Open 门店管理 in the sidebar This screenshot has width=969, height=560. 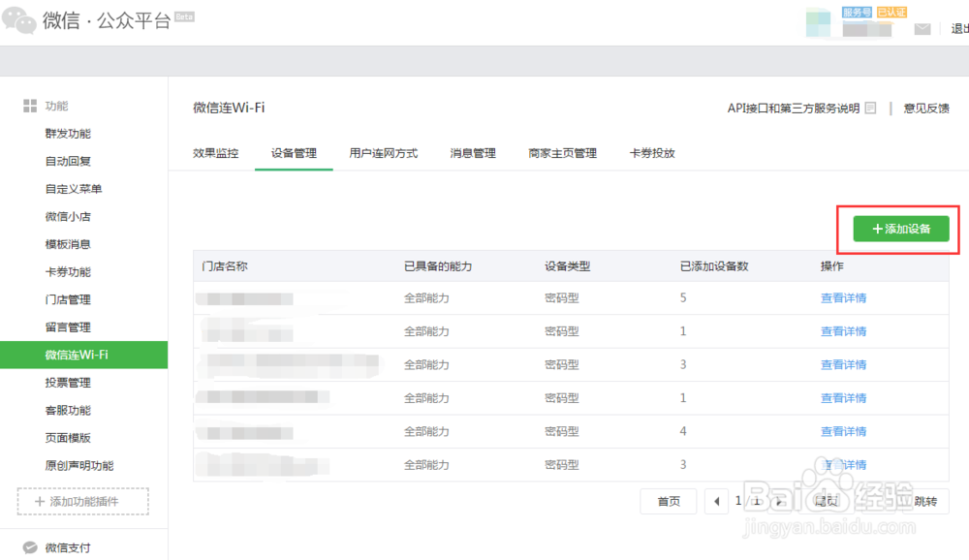point(68,300)
